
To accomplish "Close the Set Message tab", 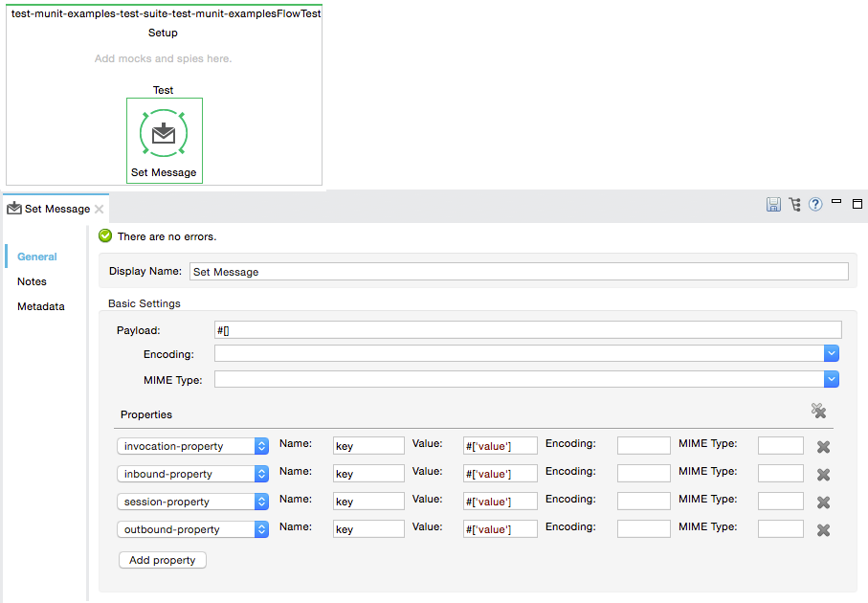I will click(x=100, y=209).
